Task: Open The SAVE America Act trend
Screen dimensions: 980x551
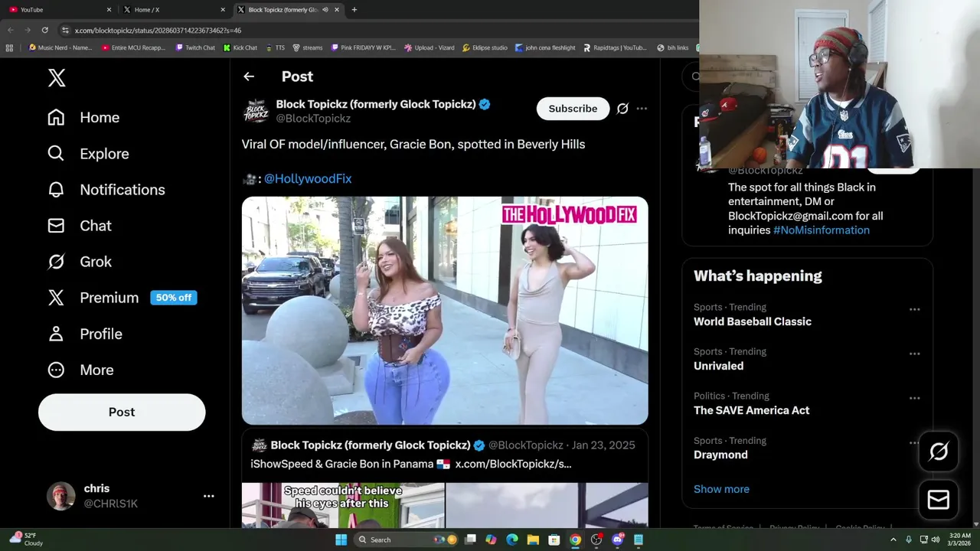Action: [751, 410]
